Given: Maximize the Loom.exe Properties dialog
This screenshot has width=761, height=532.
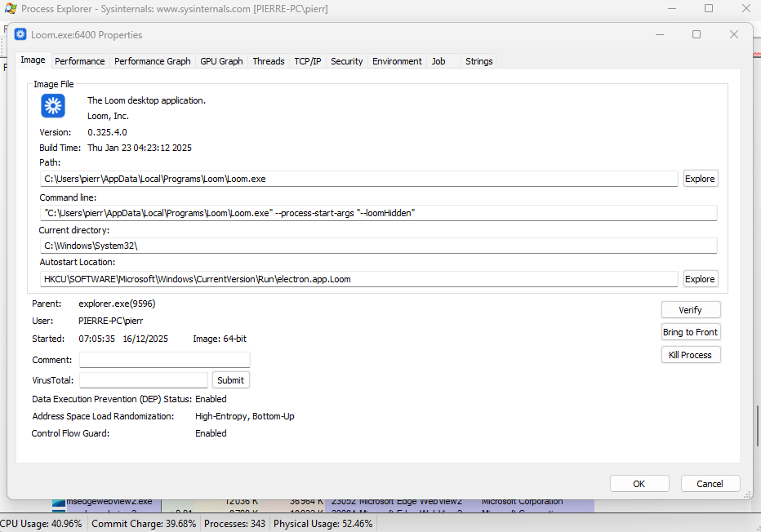Looking at the screenshot, I should (x=696, y=34).
